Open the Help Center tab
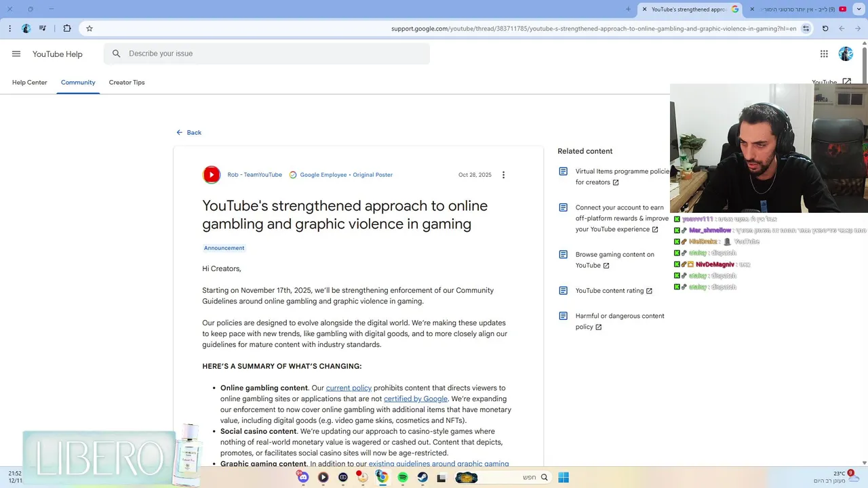Viewport: 868px width, 488px height. (30, 82)
